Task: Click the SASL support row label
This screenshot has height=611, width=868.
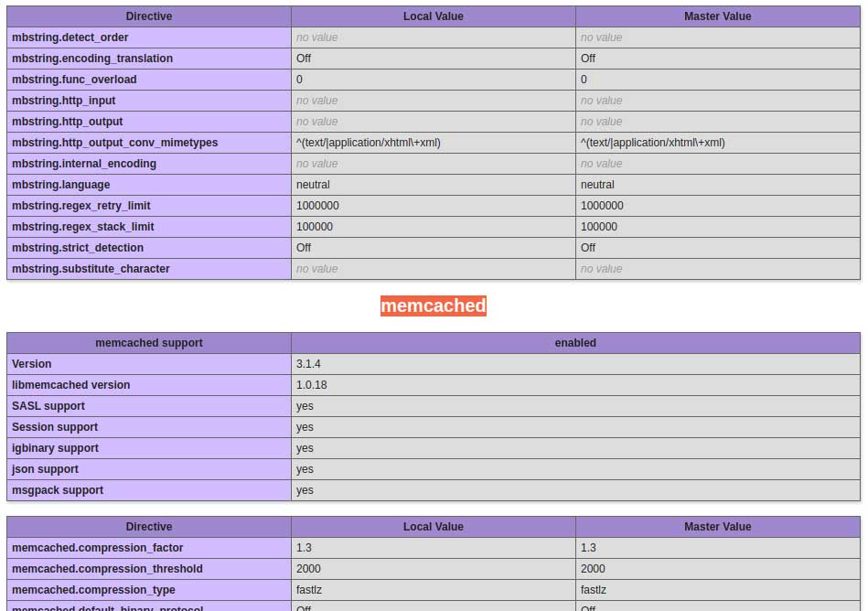Action: [48, 406]
